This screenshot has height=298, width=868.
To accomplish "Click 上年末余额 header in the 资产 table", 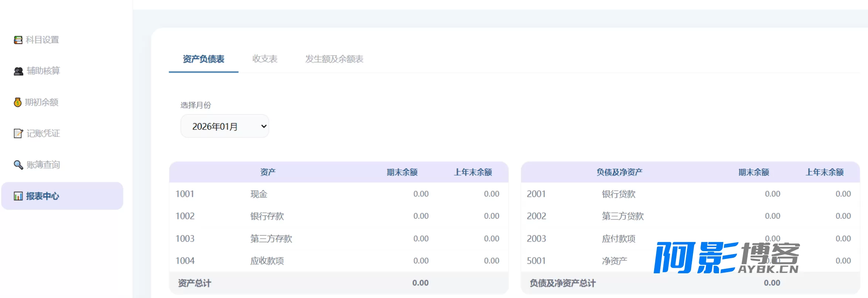I will coord(473,172).
